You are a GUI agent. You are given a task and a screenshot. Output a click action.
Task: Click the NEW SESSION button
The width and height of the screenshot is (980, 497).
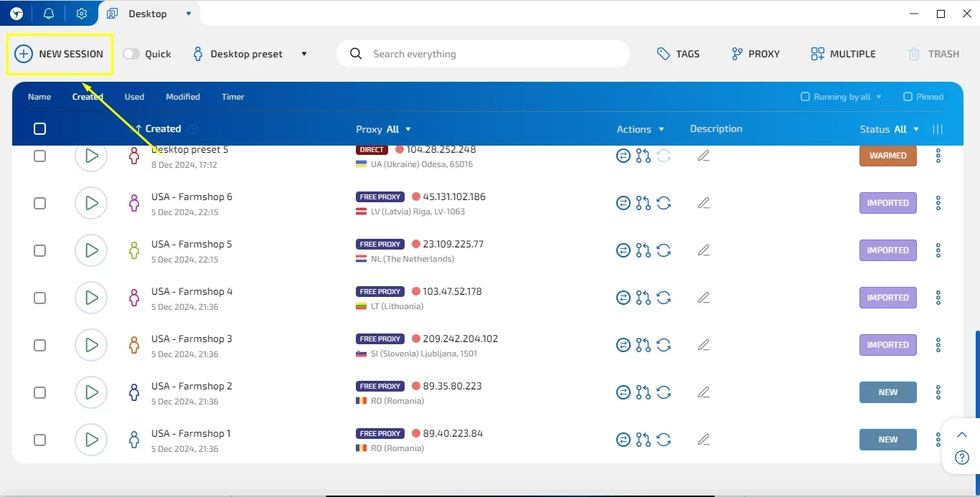pyautogui.click(x=60, y=54)
